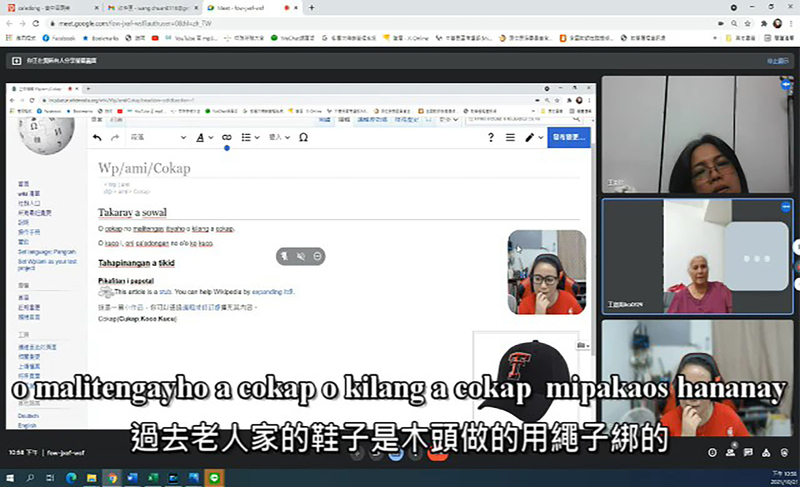
Task: Open the Set Wp/ami as your test project link
Action: pos(47,264)
